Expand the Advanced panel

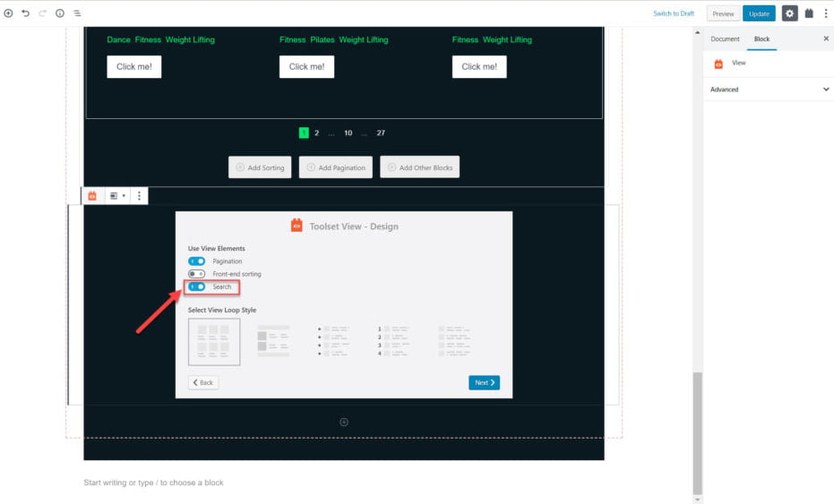point(769,90)
